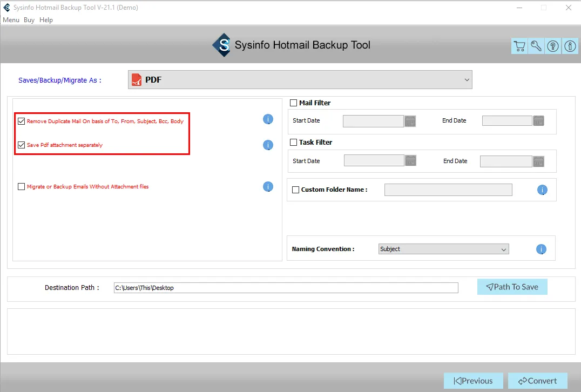Show info for Migrate Without Attachment files

click(x=268, y=187)
